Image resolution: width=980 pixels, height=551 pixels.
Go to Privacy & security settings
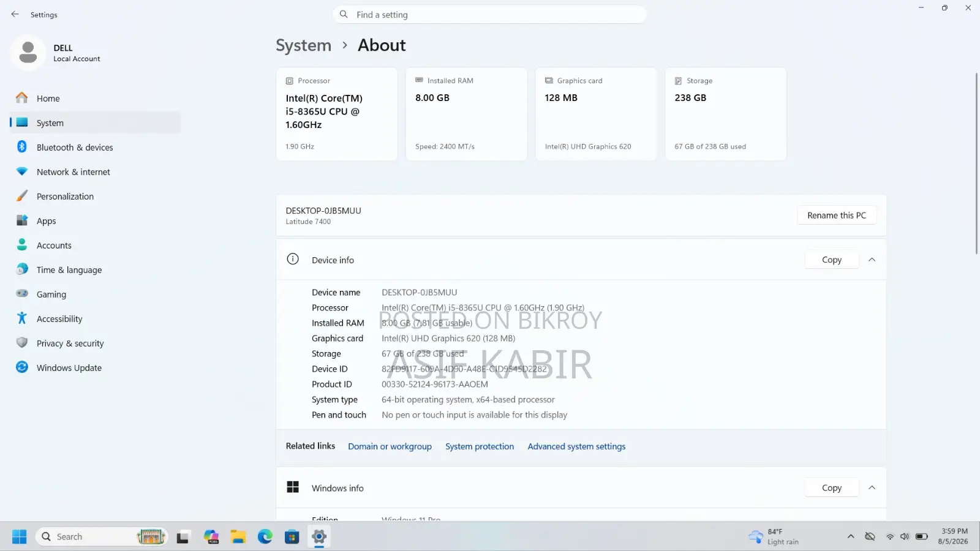pyautogui.click(x=95, y=343)
